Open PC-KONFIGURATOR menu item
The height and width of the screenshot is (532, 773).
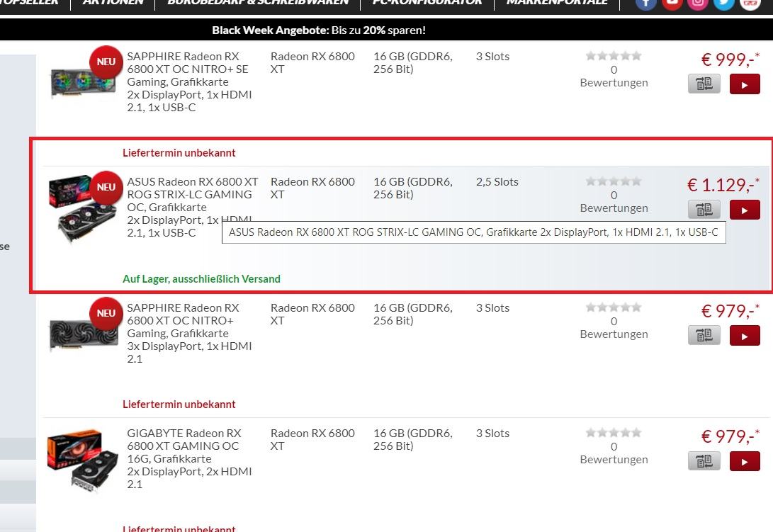(x=427, y=2)
